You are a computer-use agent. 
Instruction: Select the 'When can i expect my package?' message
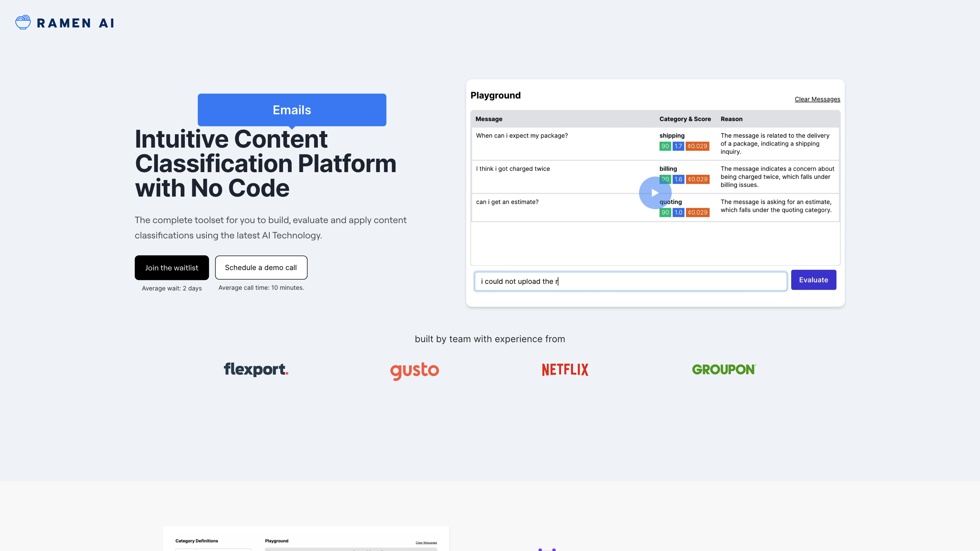point(522,136)
